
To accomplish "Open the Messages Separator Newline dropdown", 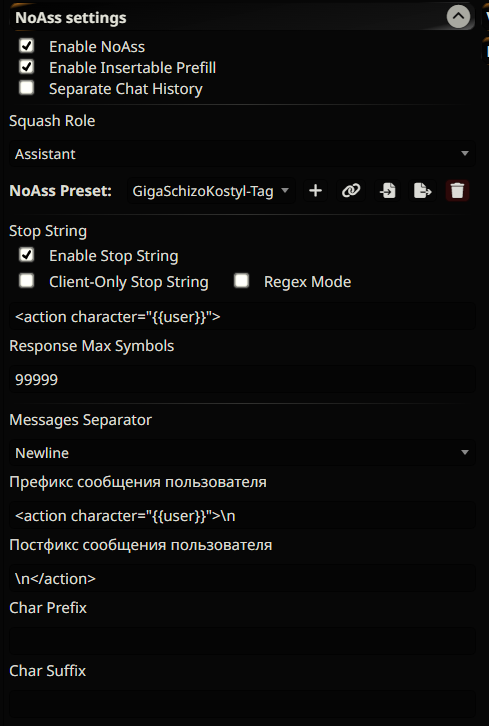I will click(x=242, y=453).
